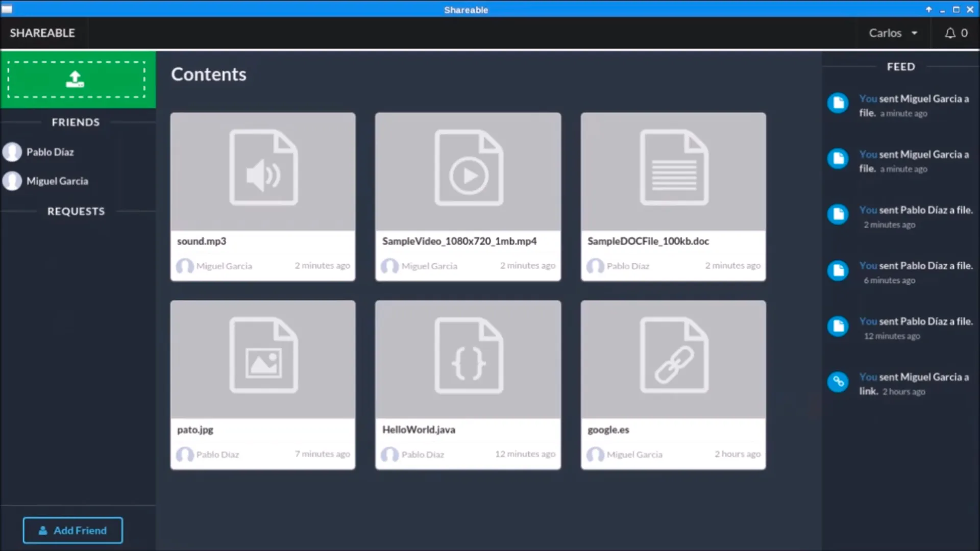Click the SHAREABLE brand link
The image size is (980, 551).
42,33
